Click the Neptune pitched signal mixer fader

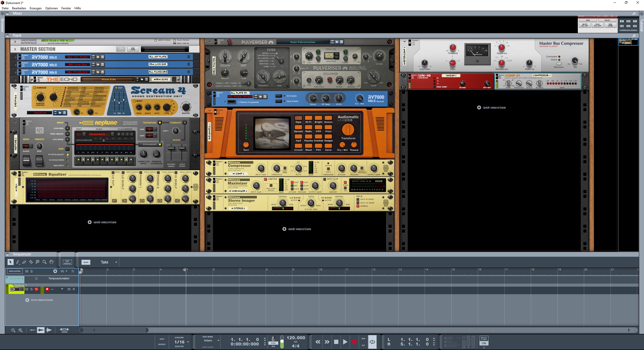(x=171, y=148)
